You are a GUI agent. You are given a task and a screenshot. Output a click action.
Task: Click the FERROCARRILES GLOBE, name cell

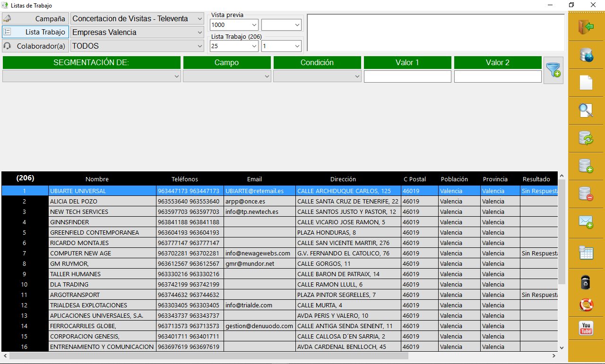pyautogui.click(x=102, y=326)
